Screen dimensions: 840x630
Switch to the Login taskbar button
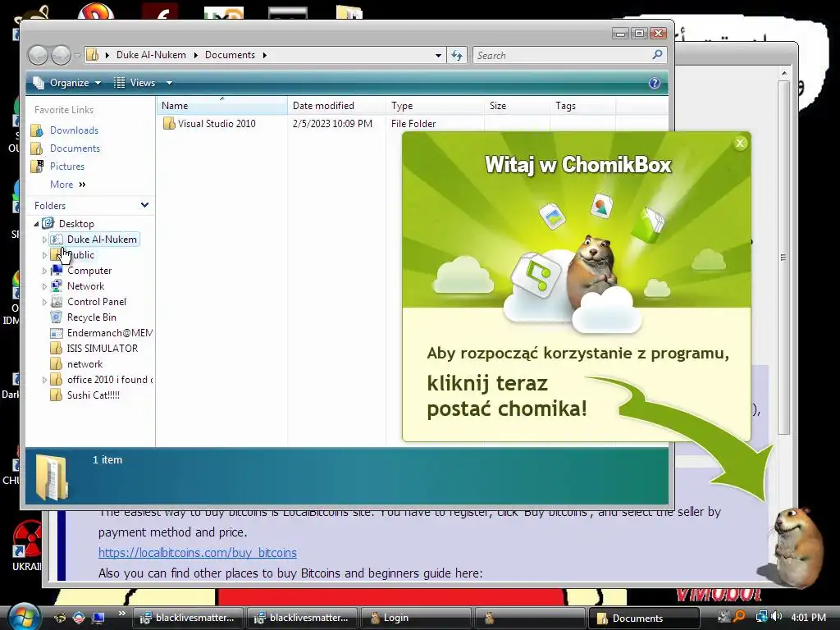(416, 618)
